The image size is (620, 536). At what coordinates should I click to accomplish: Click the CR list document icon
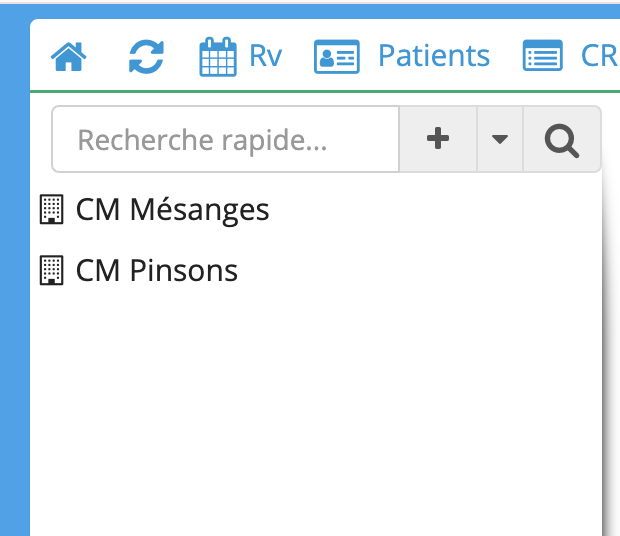click(542, 55)
